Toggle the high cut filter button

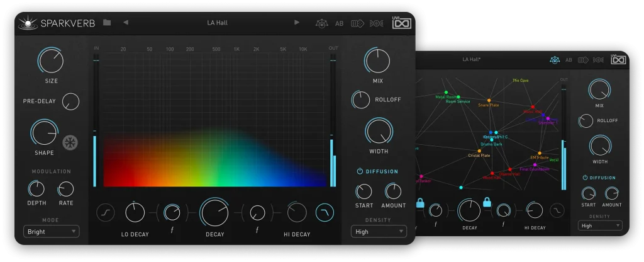tap(325, 213)
